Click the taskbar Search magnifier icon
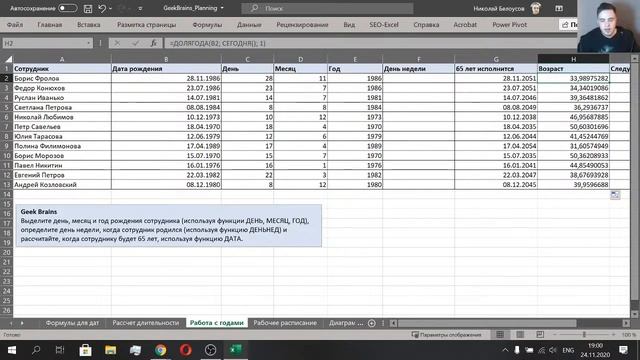The image size is (640, 360). (x=36, y=350)
